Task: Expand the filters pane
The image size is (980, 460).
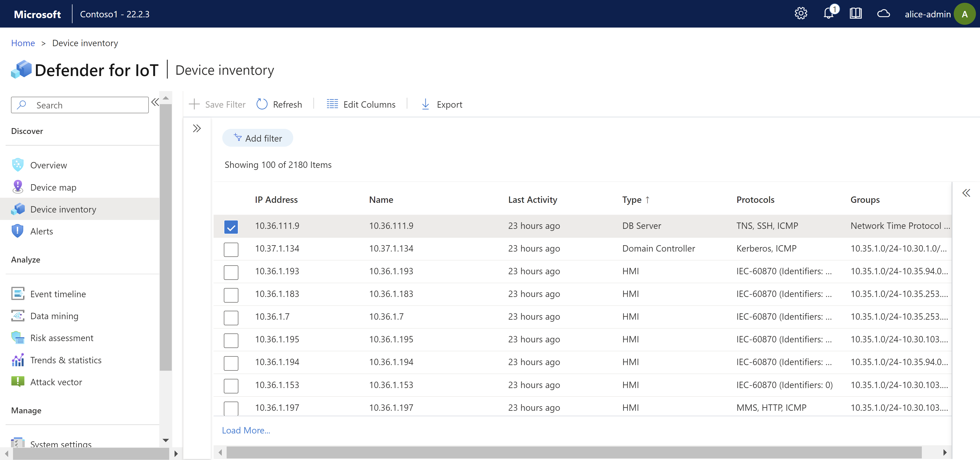Action: pos(197,128)
